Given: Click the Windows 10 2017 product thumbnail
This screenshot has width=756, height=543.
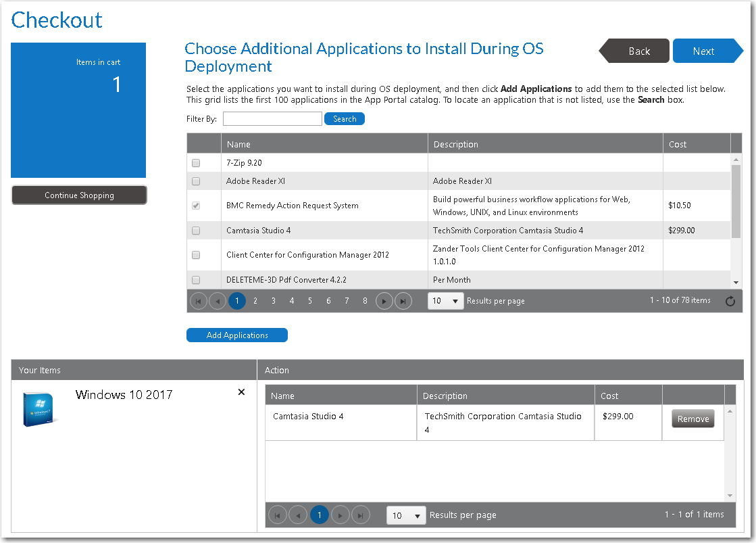Looking at the screenshot, I should click(x=39, y=408).
